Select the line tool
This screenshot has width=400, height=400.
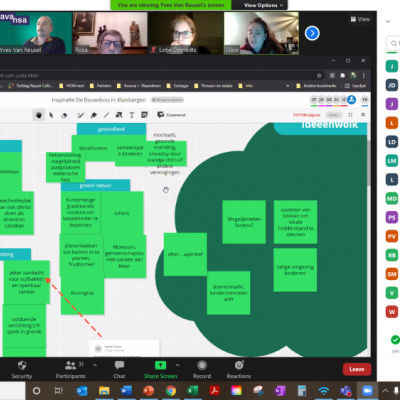point(106,115)
